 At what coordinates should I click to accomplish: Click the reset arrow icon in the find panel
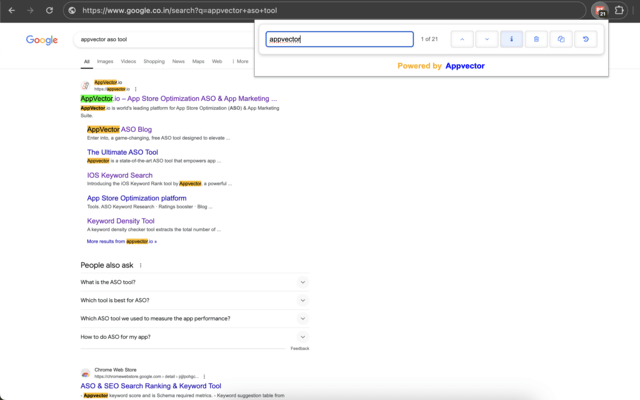click(x=585, y=39)
